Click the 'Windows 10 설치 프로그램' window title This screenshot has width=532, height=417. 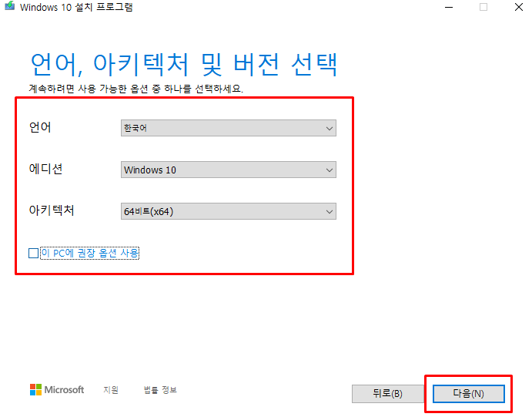76,7
